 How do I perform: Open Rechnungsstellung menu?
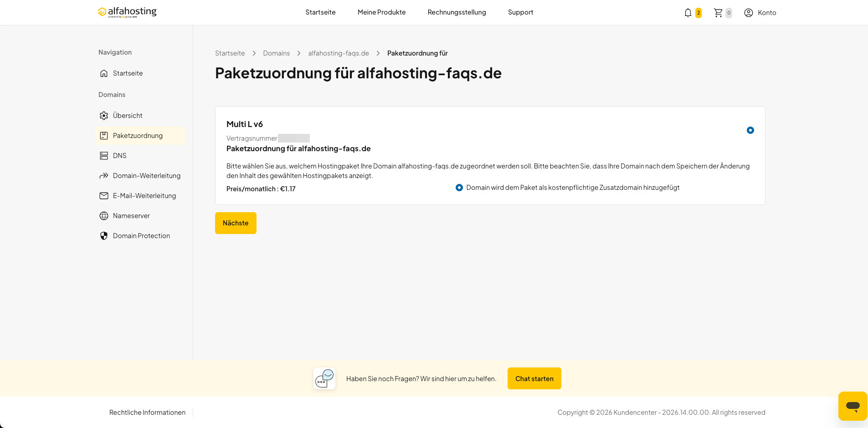point(457,12)
